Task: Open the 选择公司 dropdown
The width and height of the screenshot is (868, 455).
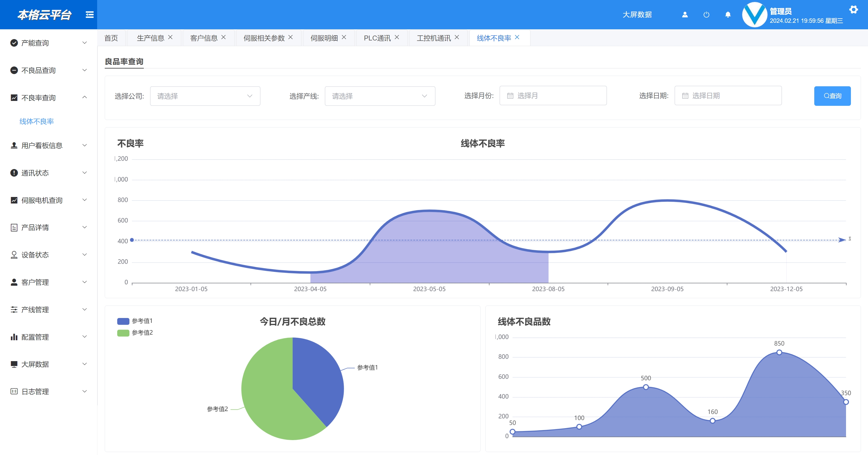Action: [x=205, y=96]
